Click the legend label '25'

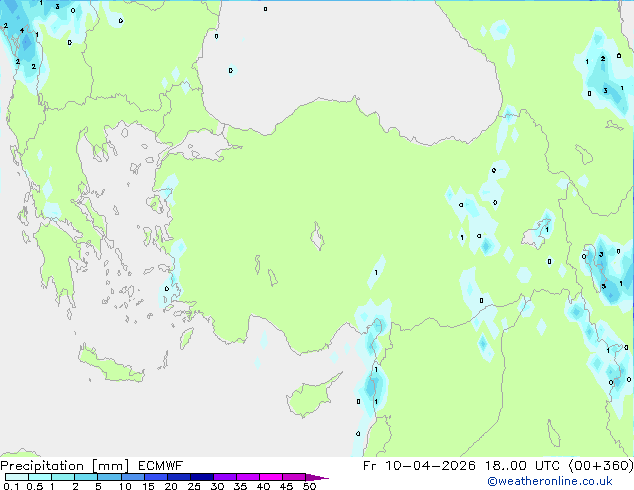coord(194,486)
